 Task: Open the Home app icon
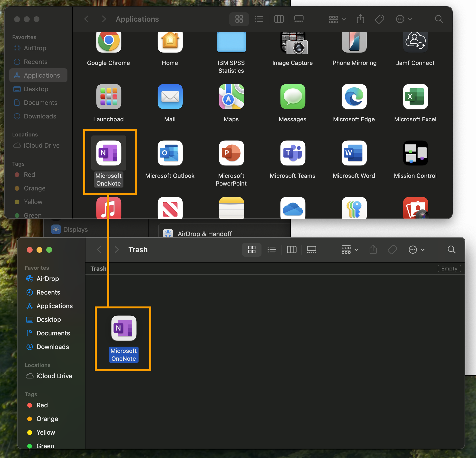click(x=170, y=42)
